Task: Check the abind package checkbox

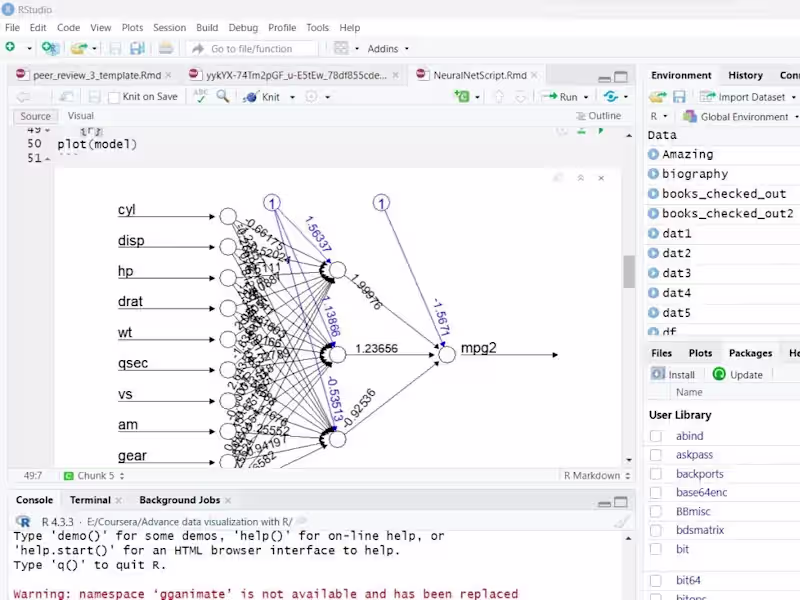Action: (x=656, y=436)
